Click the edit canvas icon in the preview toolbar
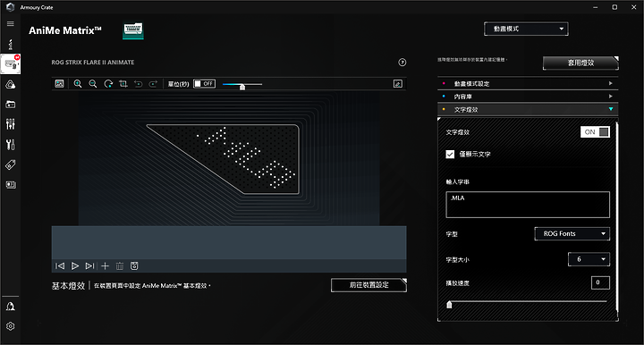This screenshot has height=345, width=644. pyautogui.click(x=397, y=84)
